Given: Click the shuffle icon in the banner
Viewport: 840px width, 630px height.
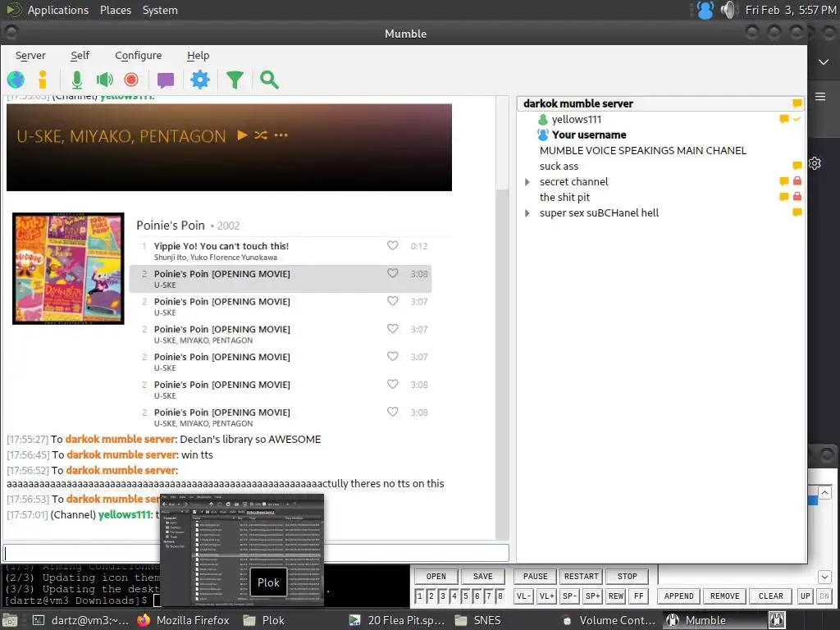Looking at the screenshot, I should (x=260, y=135).
